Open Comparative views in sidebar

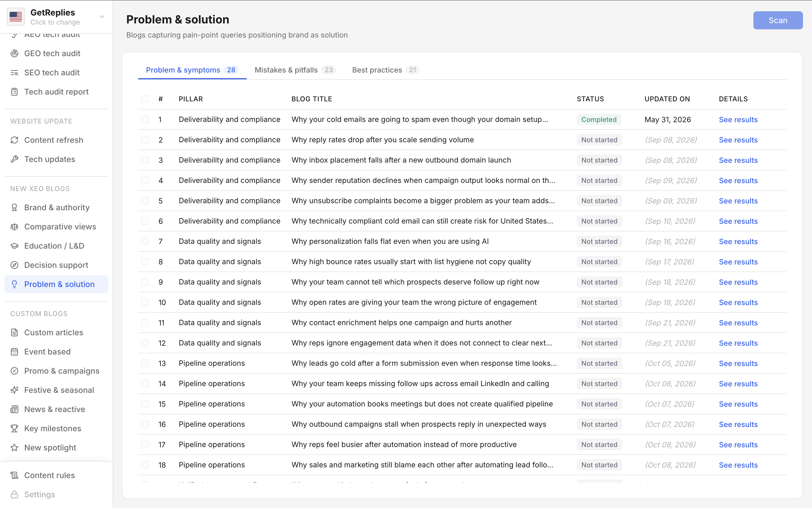(56, 227)
